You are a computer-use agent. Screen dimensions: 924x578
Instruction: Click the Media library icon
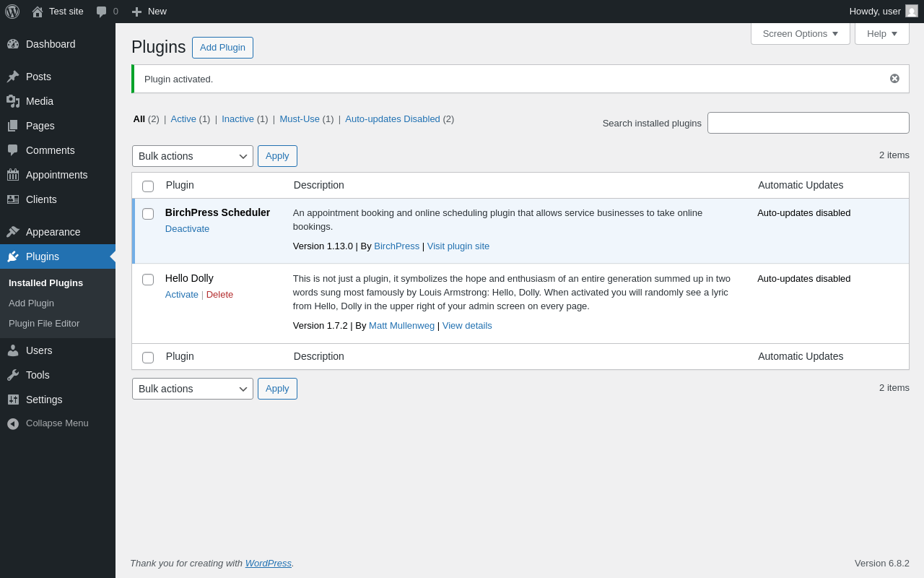(13, 101)
